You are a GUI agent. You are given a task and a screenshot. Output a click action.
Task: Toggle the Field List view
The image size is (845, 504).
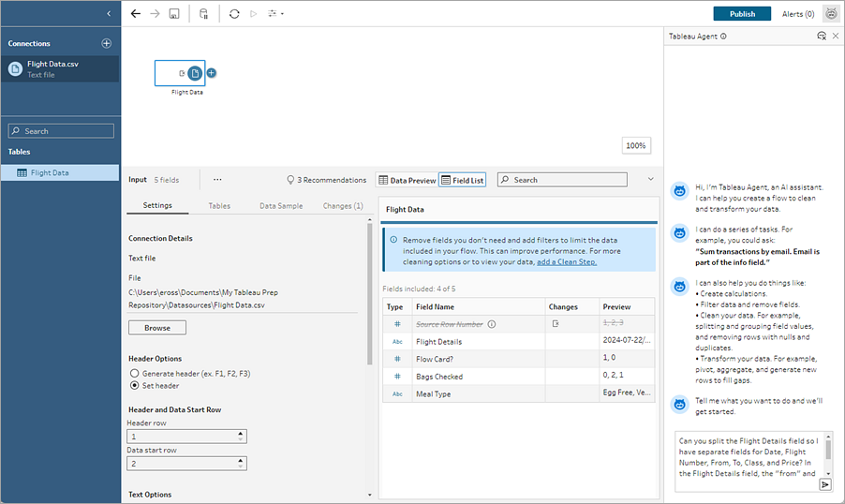(x=462, y=180)
